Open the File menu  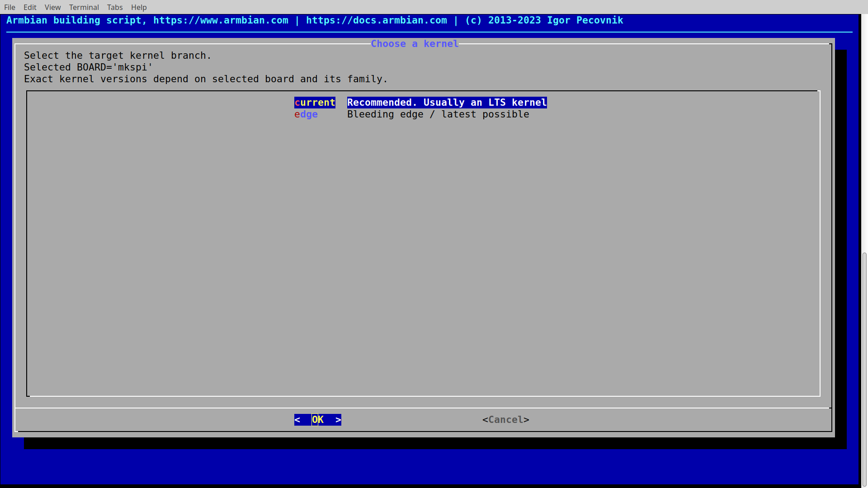[x=9, y=7]
